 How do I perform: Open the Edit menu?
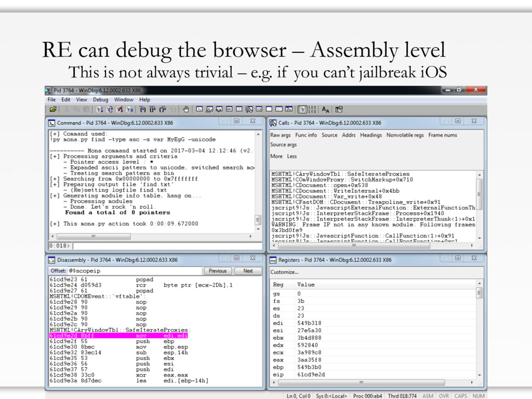tap(66, 99)
